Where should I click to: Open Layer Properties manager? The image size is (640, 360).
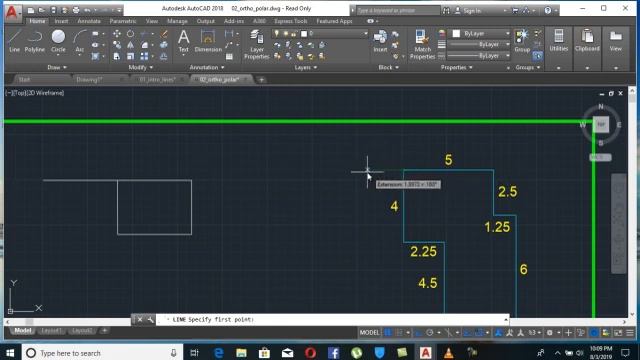[257, 44]
